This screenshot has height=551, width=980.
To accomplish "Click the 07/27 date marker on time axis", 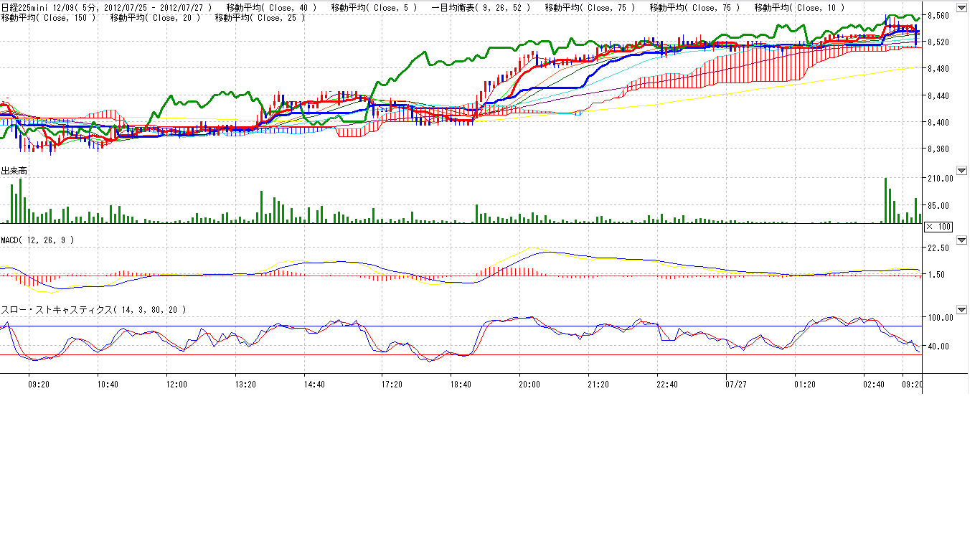I will 735,385.
